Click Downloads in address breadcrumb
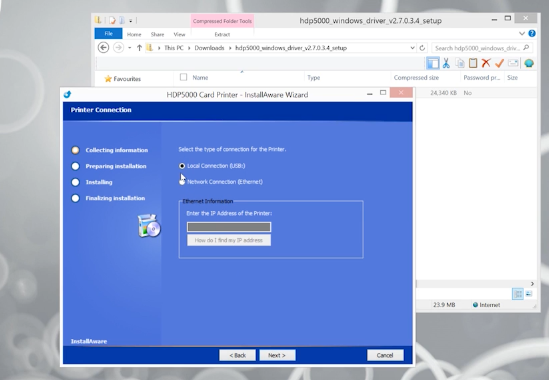Screen dimensions: 549x380 click(x=209, y=48)
